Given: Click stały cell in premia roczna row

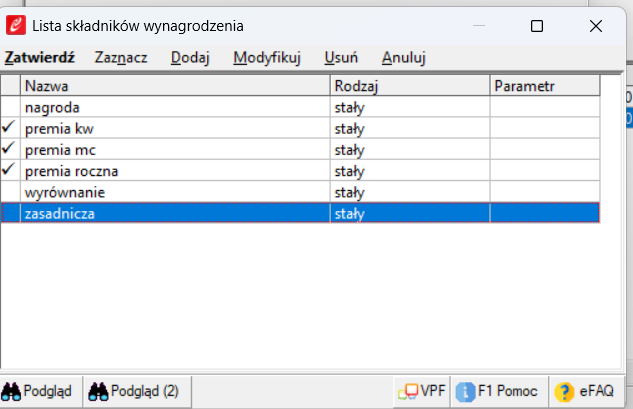Looking at the screenshot, I should (410, 170).
